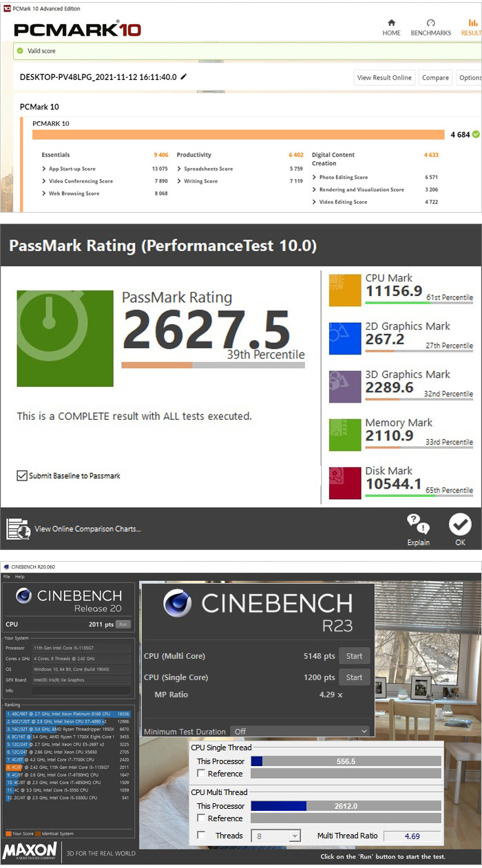
Task: Click the PCMark 10 orange score bar
Action: [238, 135]
